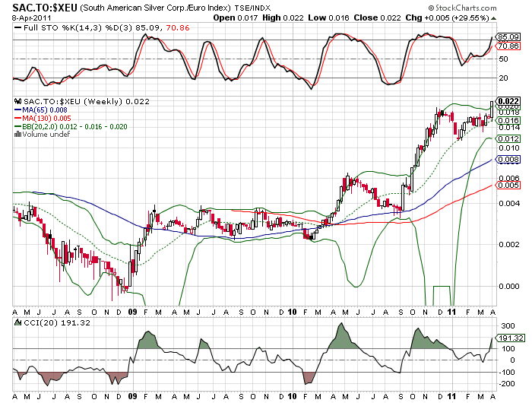532x403 pixels.
Task: Click the Low 0.016 value in header
Action: (x=328, y=17)
